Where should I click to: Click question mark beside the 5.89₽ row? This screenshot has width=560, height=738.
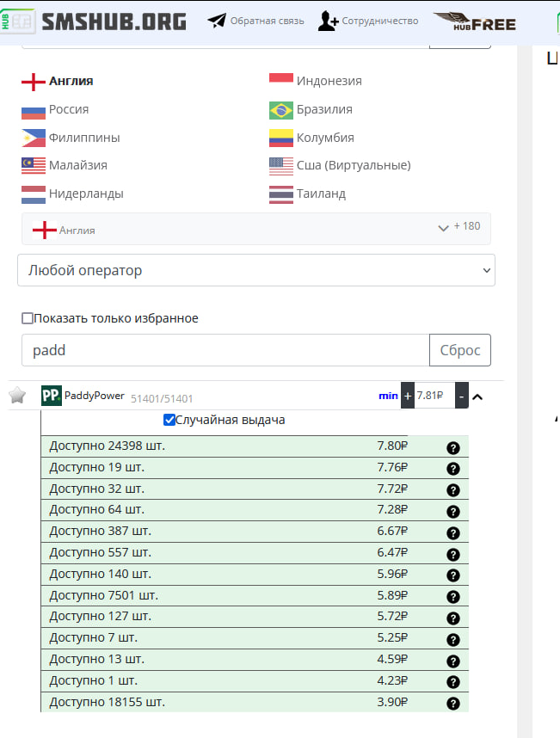point(453,597)
